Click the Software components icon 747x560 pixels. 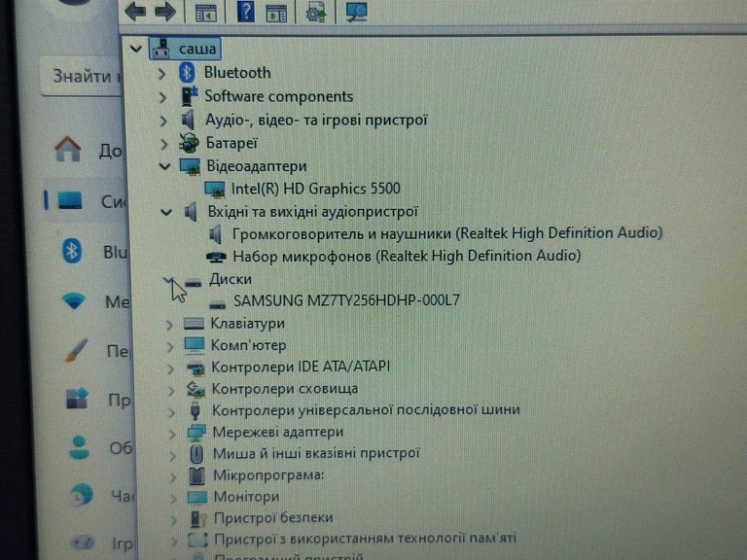click(x=189, y=96)
